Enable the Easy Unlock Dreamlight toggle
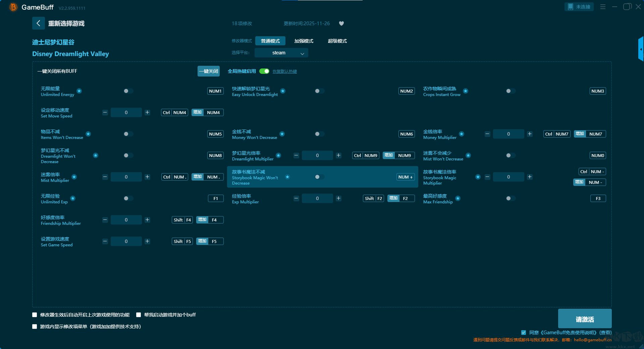Image resolution: width=644 pixels, height=349 pixels. [x=319, y=91]
